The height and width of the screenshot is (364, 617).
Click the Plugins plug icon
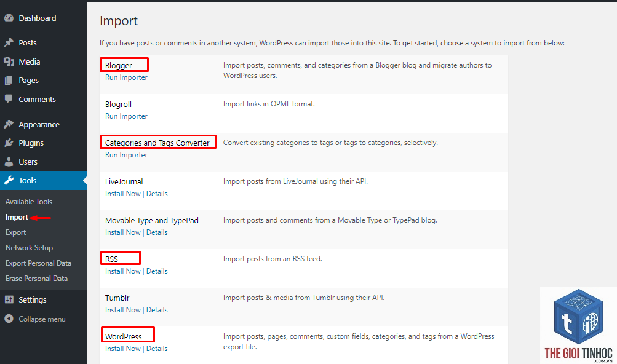tap(9, 143)
